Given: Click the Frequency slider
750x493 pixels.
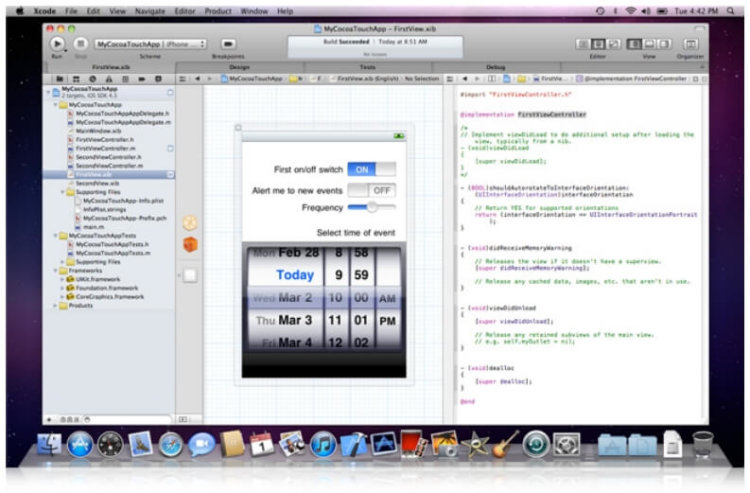Looking at the screenshot, I should 372,207.
